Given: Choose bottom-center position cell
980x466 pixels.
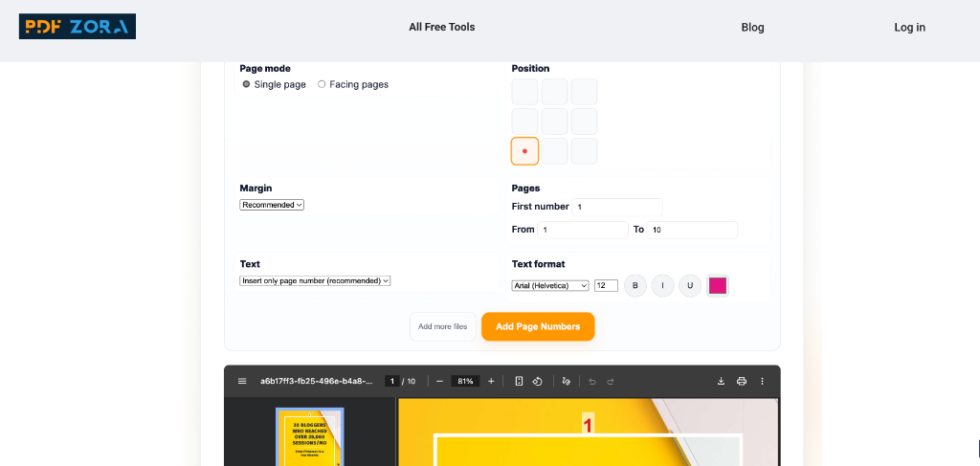Looking at the screenshot, I should pyautogui.click(x=554, y=151).
